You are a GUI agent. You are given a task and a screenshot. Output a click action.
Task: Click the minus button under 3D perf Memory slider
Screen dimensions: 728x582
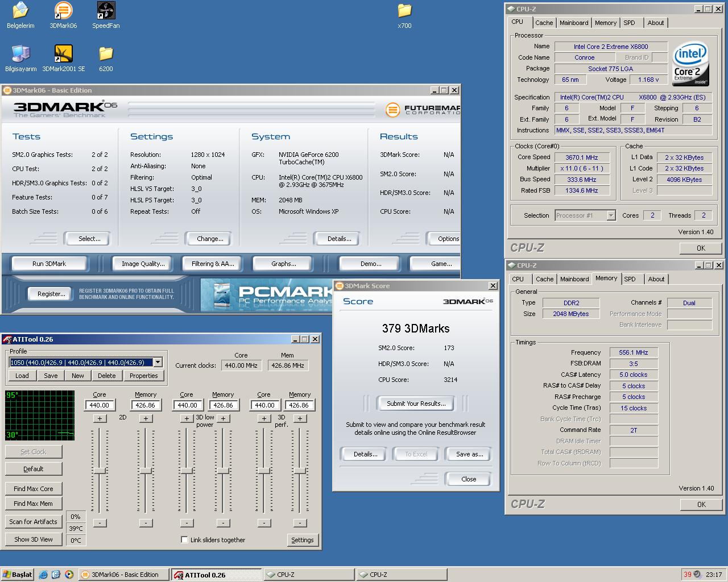pyautogui.click(x=300, y=522)
